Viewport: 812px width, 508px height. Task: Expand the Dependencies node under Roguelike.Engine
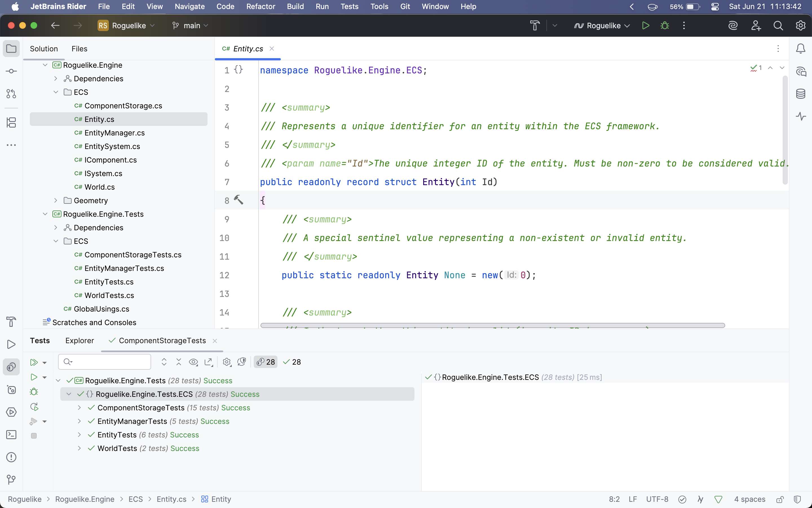click(56, 79)
